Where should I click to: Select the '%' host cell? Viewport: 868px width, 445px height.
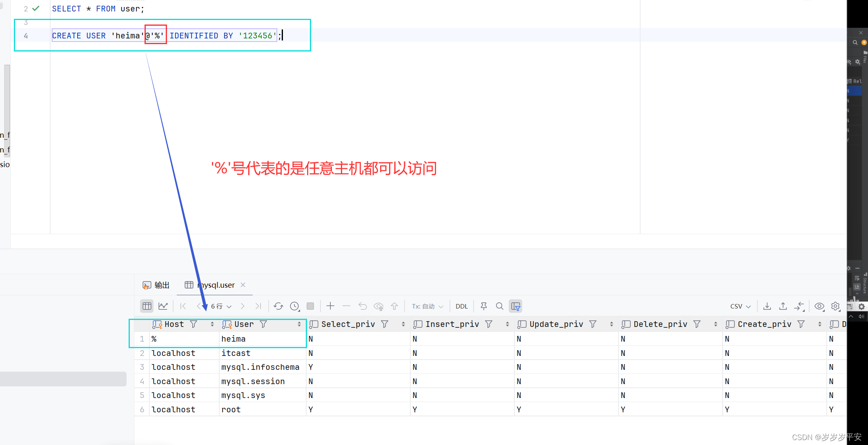(x=185, y=339)
